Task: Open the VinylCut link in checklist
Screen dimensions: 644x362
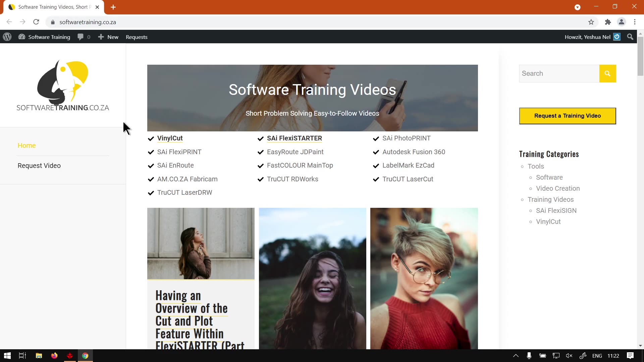Action: (x=170, y=138)
